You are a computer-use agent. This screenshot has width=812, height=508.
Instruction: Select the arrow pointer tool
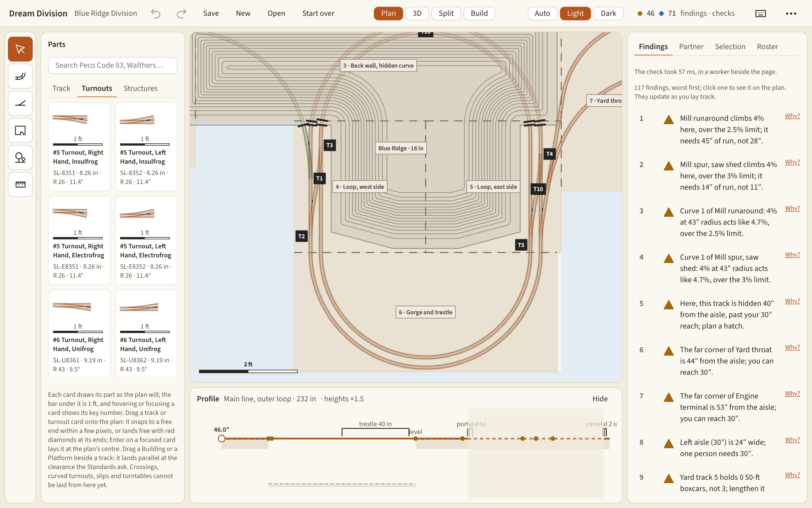coord(20,49)
